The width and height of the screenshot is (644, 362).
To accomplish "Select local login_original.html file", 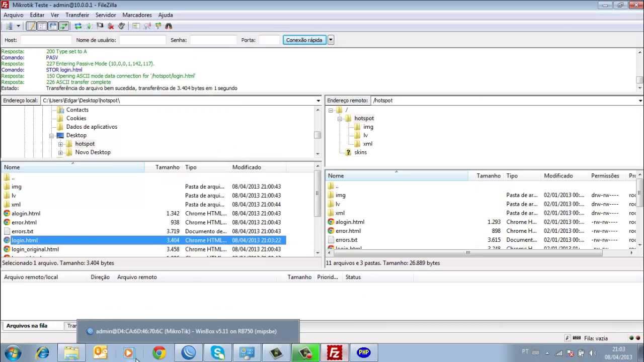I will (x=35, y=249).
